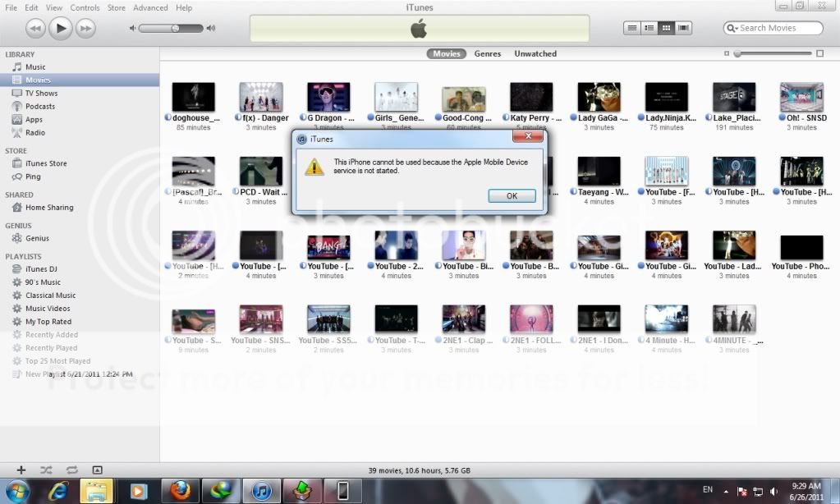840x504 pixels.
Task: Click the Previous track button
Action: click(35, 29)
